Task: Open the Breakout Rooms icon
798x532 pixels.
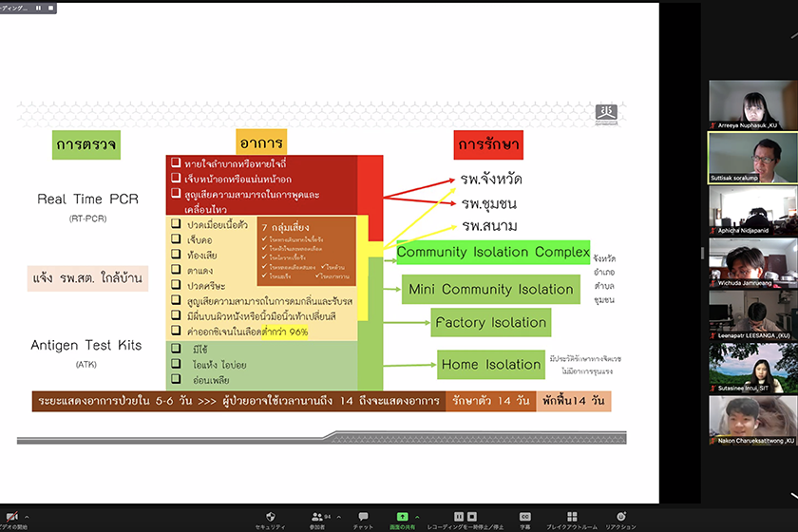Action: 572,516
